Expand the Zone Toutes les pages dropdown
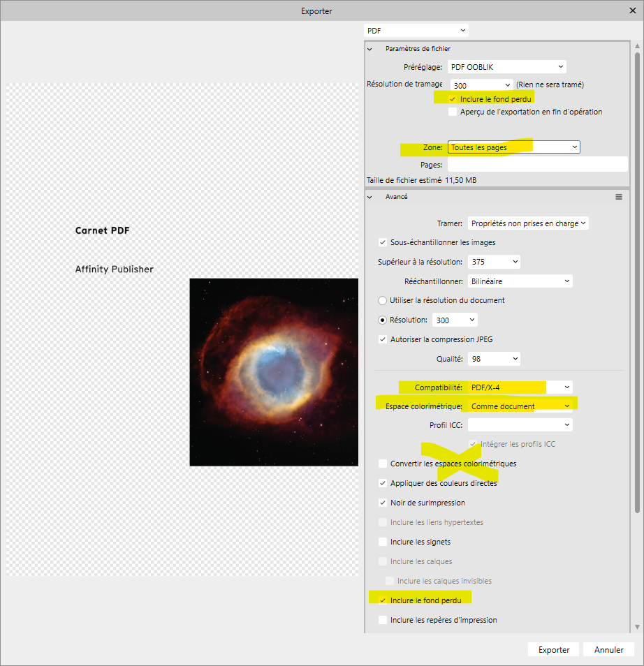644x666 pixels. pos(513,147)
